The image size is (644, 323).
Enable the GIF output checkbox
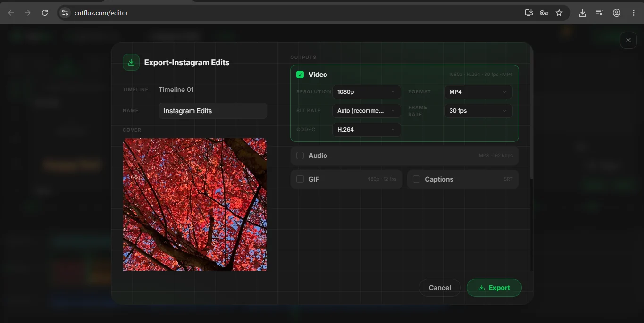[300, 179]
